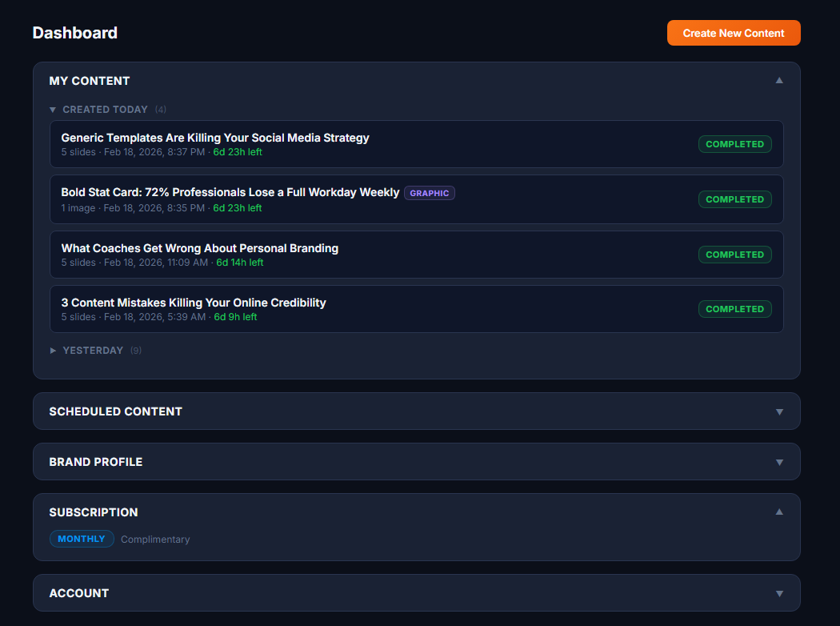The height and width of the screenshot is (626, 840).
Task: Open the 3 Content Mistakes post
Action: (x=194, y=303)
